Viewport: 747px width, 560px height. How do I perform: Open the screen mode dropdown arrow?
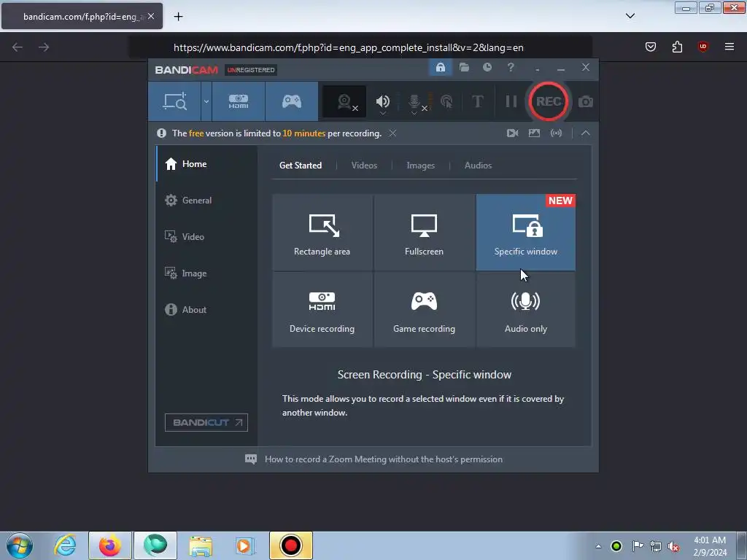[206, 101]
